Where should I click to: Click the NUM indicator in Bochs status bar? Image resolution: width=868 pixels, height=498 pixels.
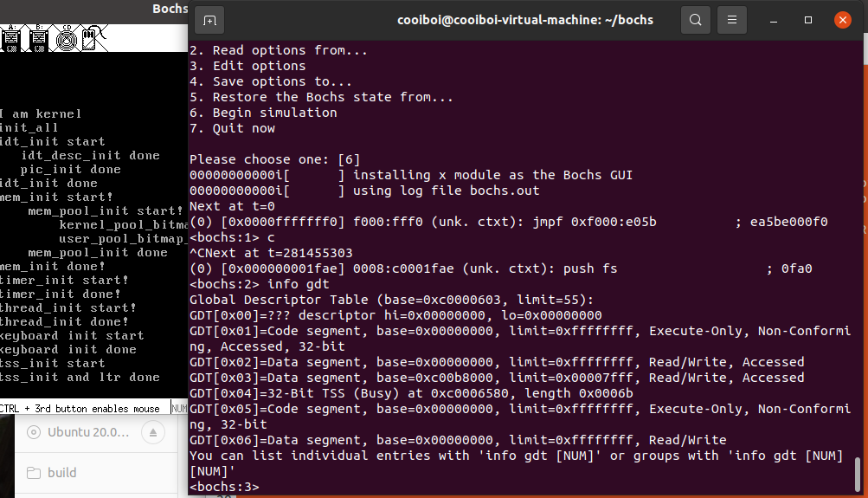click(179, 409)
